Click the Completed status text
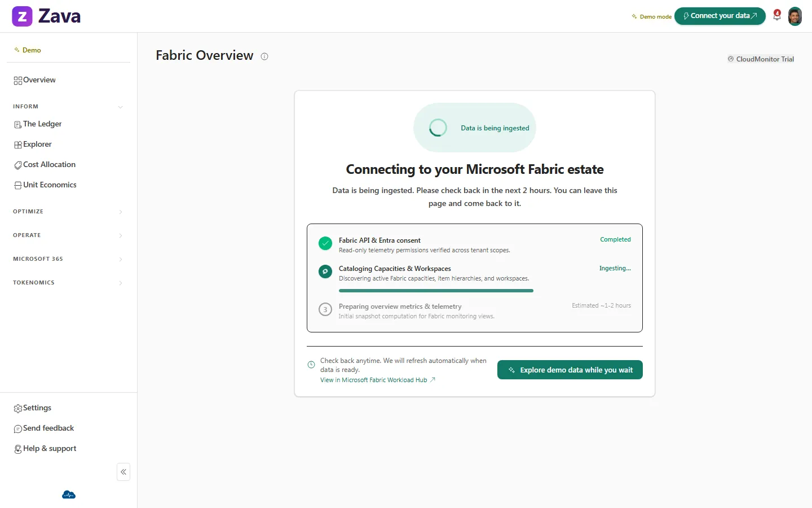The width and height of the screenshot is (812, 508). click(615, 239)
